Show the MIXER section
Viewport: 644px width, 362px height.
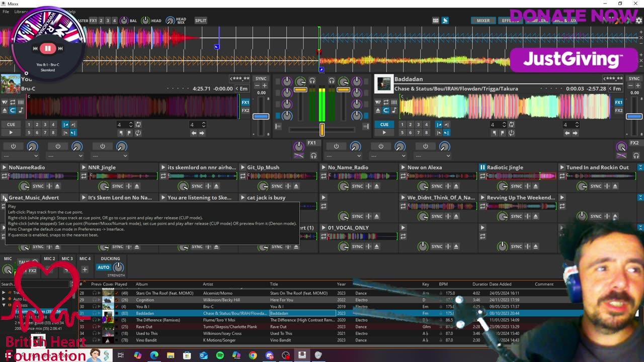pos(483,21)
